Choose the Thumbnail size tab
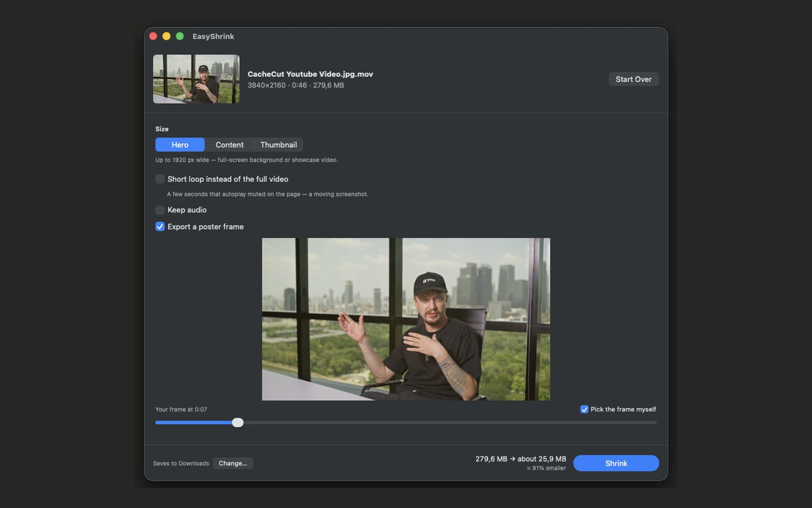This screenshot has width=812, height=508. (x=278, y=145)
